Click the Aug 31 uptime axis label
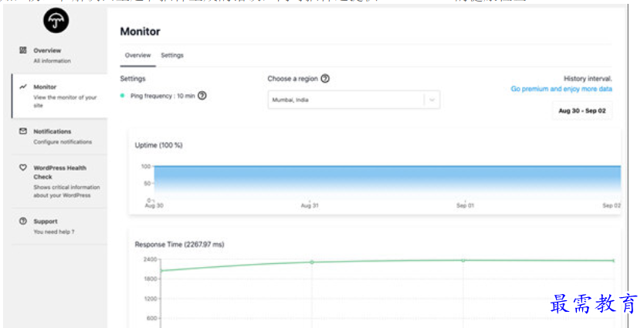644x328 pixels. coord(310,205)
